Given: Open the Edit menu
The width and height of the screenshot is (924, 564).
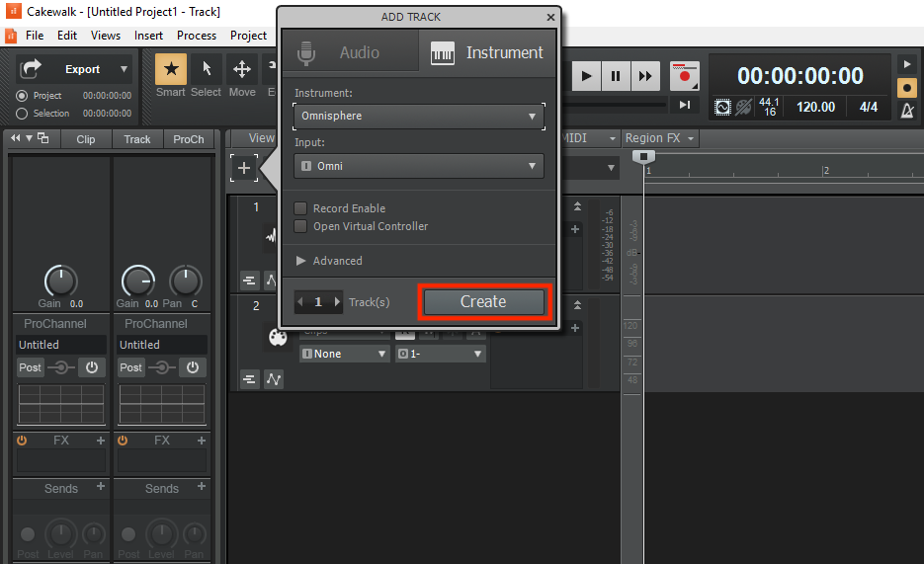Looking at the screenshot, I should click(67, 36).
